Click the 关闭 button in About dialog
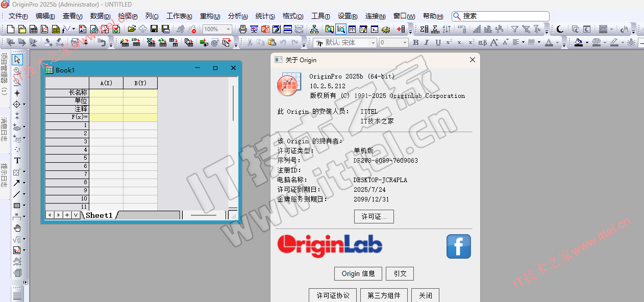 tap(426, 295)
